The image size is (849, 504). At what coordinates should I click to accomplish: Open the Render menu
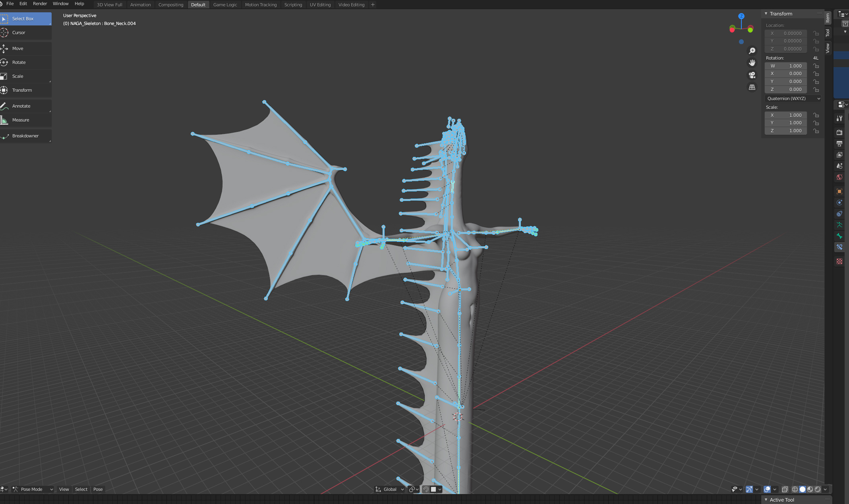(40, 4)
